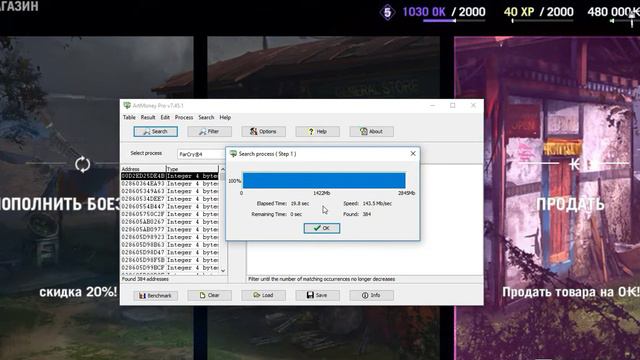Click the blue search progress bar
640x360 pixels.
[324, 180]
